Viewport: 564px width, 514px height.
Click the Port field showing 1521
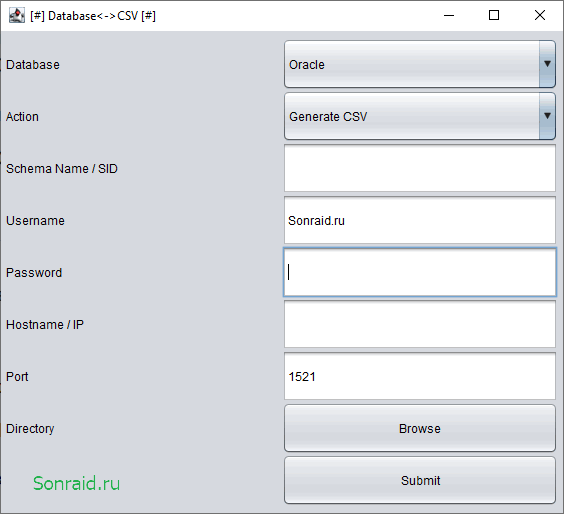(420, 376)
